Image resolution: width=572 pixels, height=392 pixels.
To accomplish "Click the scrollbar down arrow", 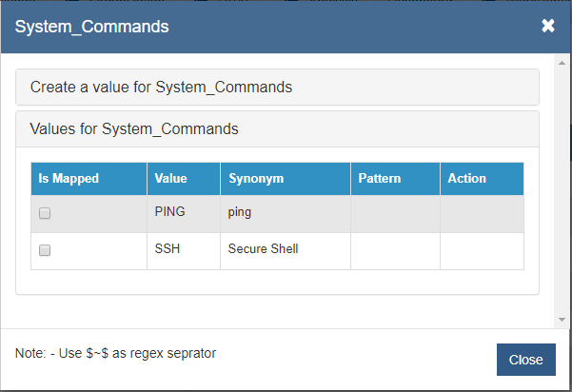I will [562, 320].
